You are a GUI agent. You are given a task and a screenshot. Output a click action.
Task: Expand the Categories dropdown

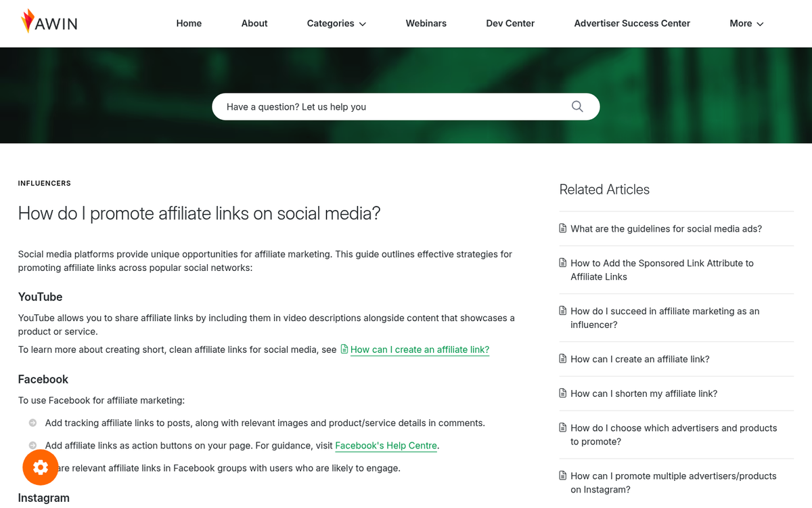[336, 23]
